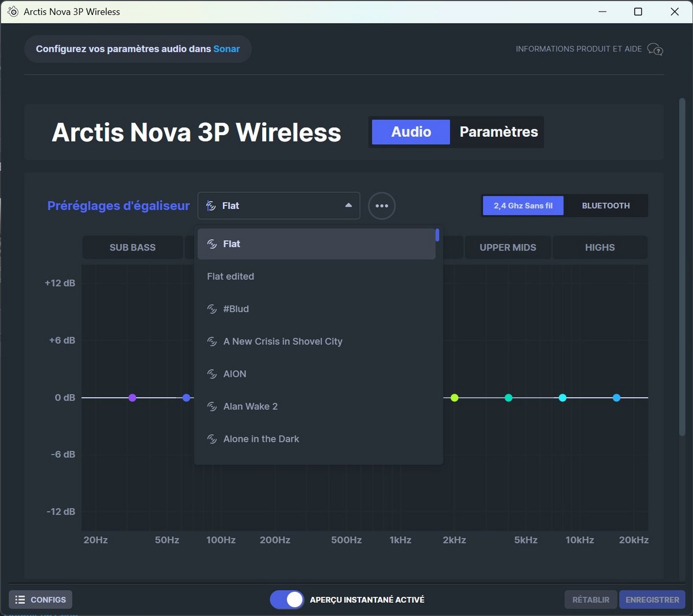Open the product info help icon
This screenshot has height=616, width=693.
click(655, 49)
